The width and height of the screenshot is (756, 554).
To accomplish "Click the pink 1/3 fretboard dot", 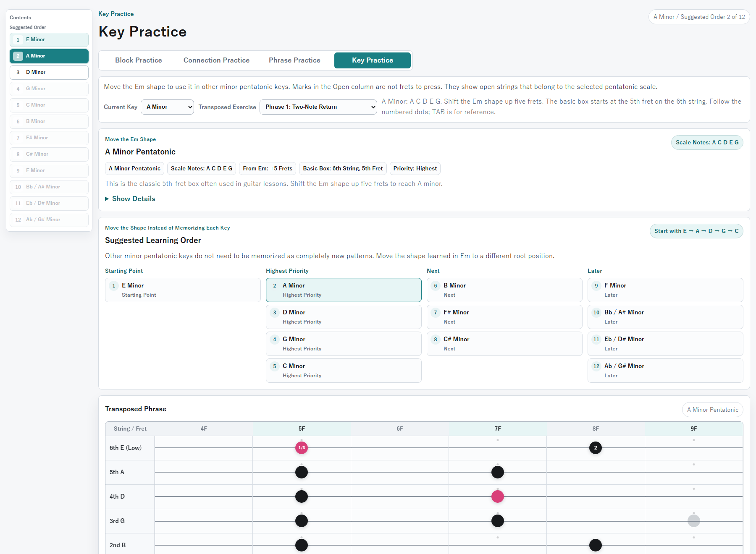I will click(x=302, y=448).
